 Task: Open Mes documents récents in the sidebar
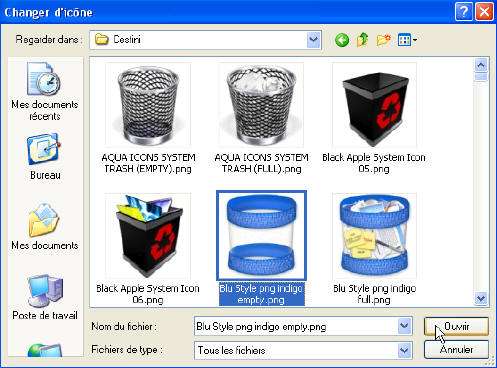[45, 92]
